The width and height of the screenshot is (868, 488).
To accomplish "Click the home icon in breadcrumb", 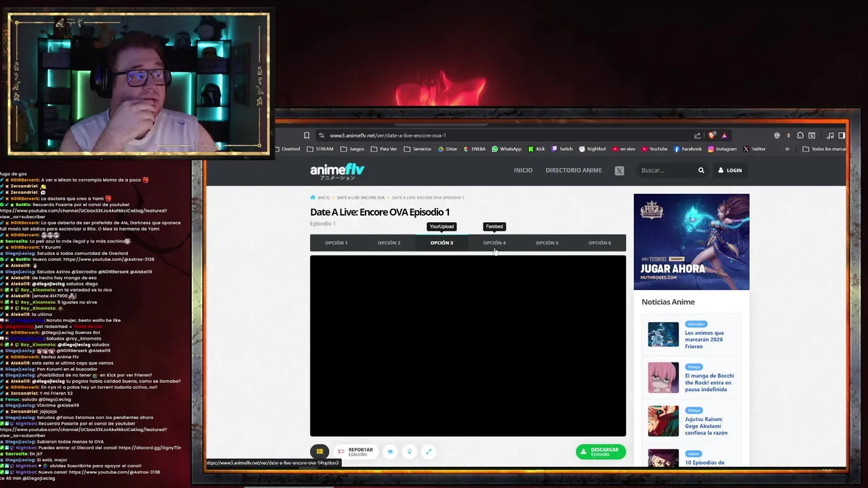I will click(x=313, y=198).
